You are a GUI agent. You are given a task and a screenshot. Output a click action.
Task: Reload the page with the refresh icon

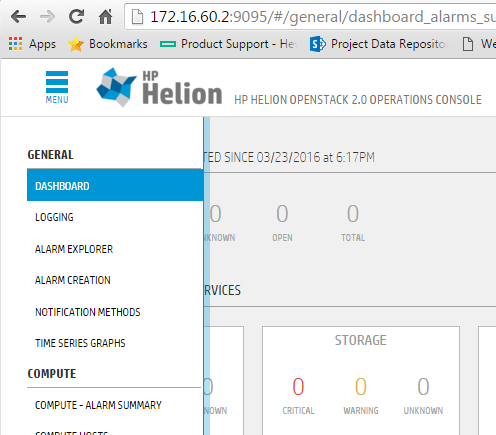tap(76, 16)
